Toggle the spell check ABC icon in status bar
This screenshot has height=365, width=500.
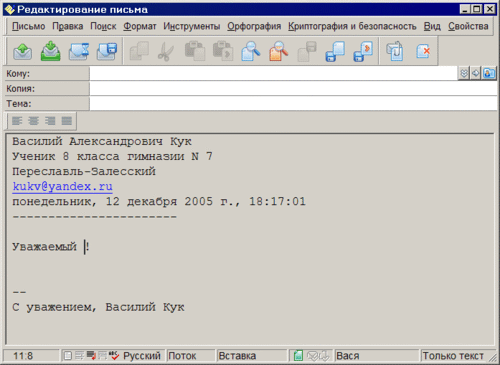(114, 356)
